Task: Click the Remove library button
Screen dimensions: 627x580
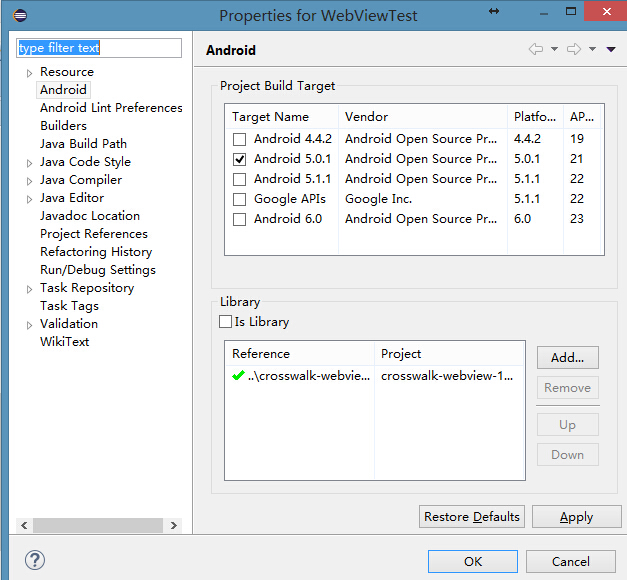Action: click(567, 387)
